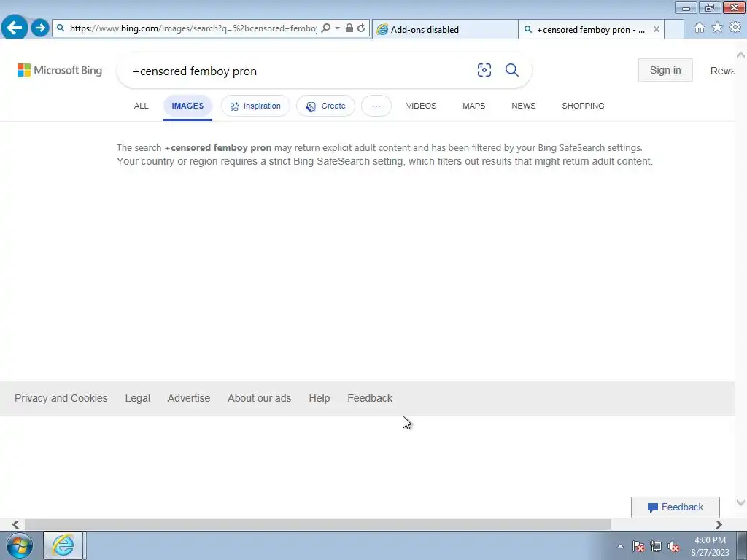Switch to the MAPS tab
This screenshot has height=560, width=747.
[x=474, y=106]
